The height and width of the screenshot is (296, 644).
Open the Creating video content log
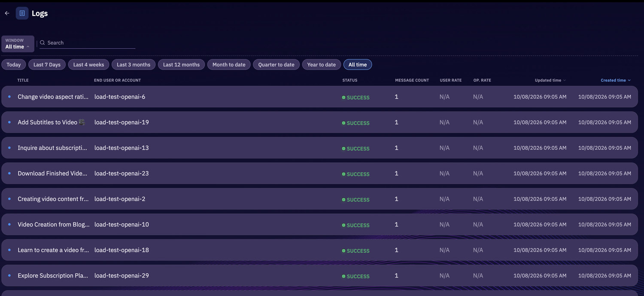coord(319,199)
